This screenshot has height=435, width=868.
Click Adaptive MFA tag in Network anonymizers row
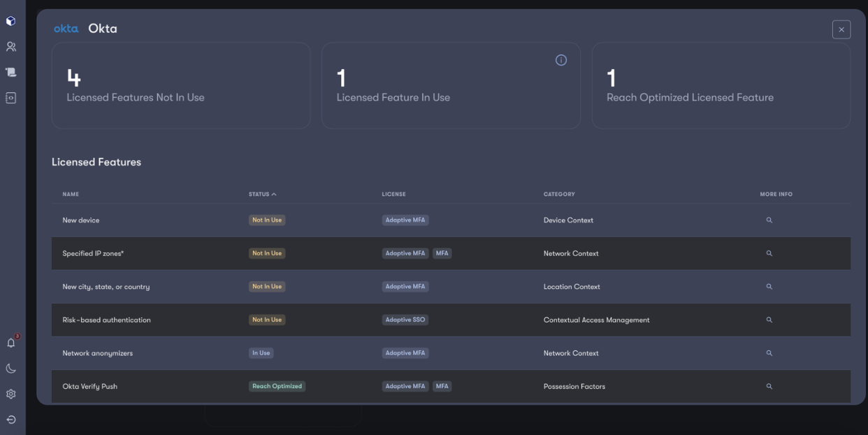tap(405, 353)
